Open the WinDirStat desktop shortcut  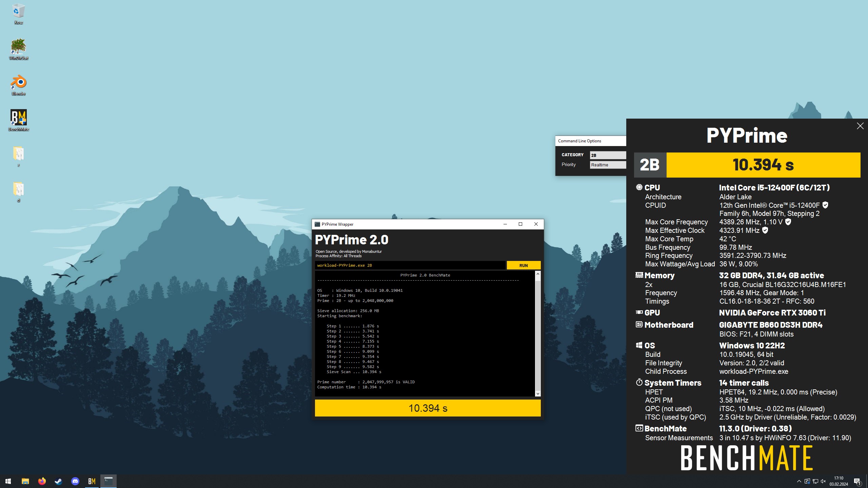tap(18, 49)
